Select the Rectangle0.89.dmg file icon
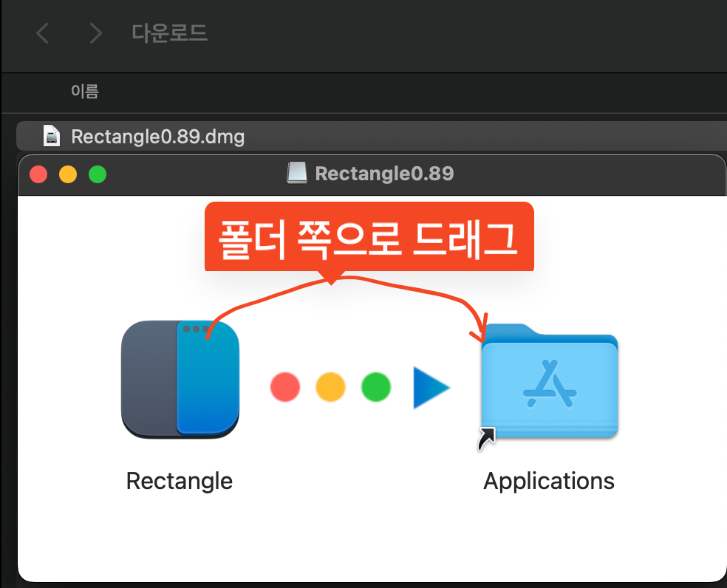 tap(52, 137)
